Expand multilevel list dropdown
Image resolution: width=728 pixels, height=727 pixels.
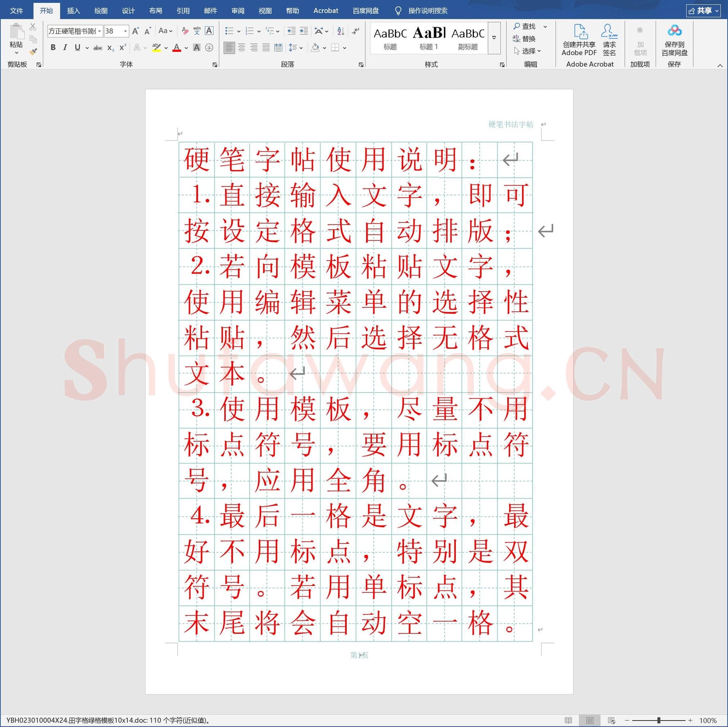278,31
